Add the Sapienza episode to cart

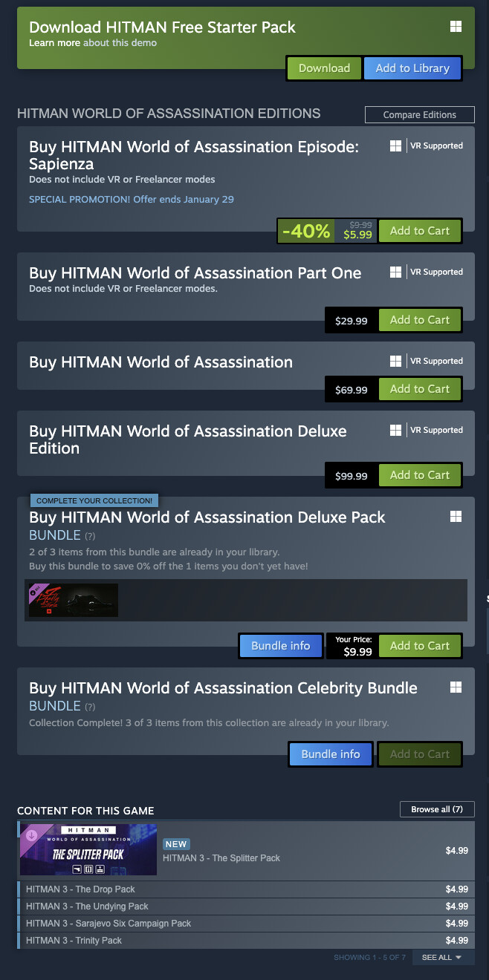pyautogui.click(x=420, y=231)
